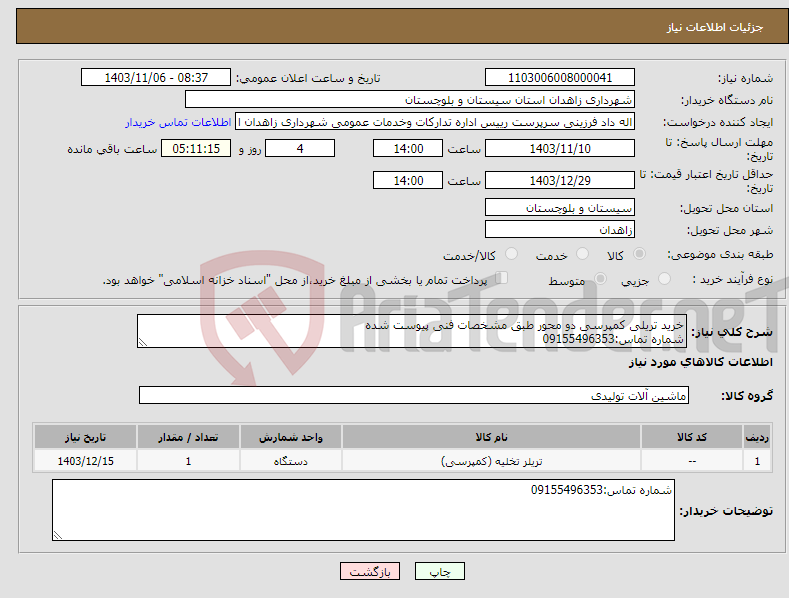Click the response deadline time field 14:00
This screenshot has width=789, height=598.
(x=408, y=148)
